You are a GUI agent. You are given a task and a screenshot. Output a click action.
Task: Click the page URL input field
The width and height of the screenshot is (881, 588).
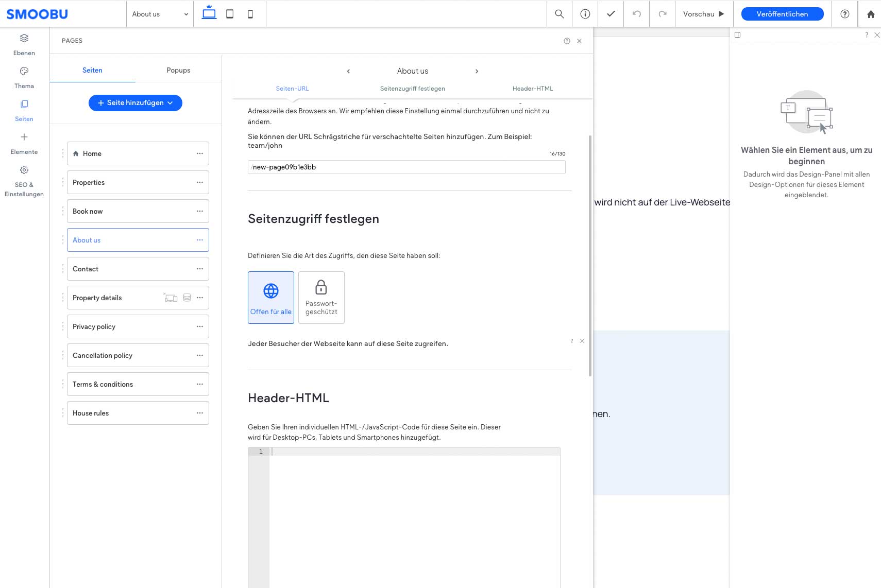click(406, 167)
